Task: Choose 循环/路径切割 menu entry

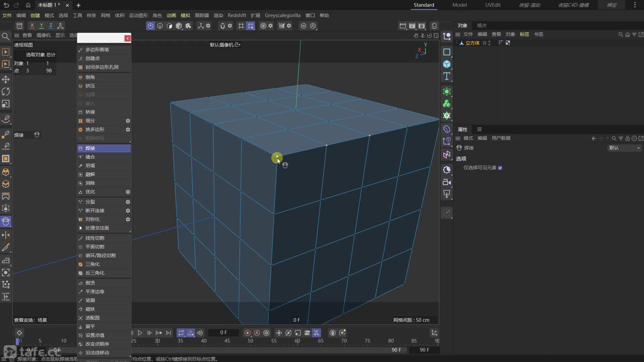Action: (104, 255)
